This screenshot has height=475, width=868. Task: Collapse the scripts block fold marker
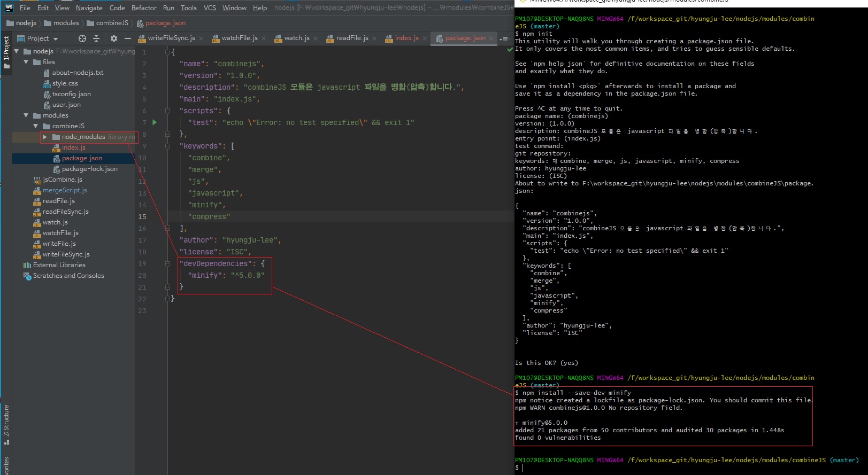167,111
